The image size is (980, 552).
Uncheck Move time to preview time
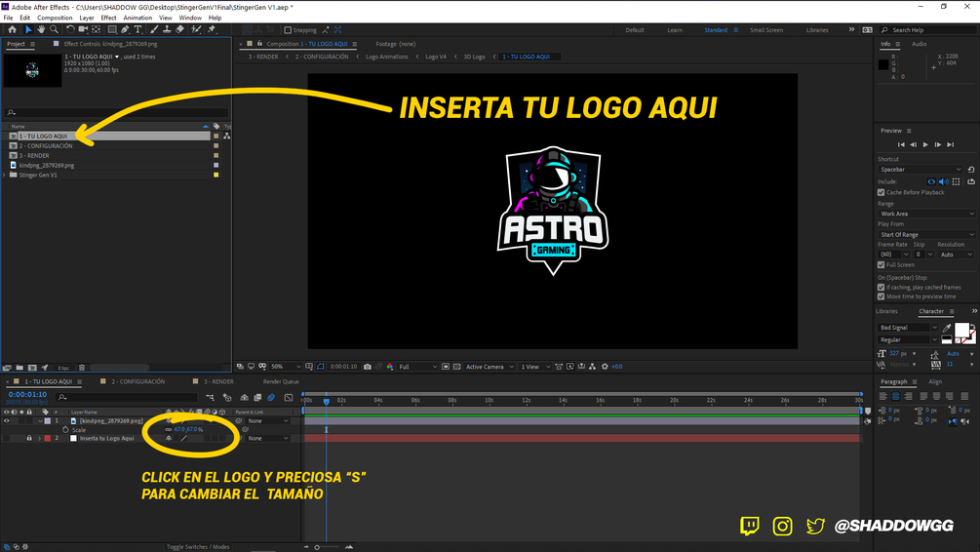pos(881,296)
